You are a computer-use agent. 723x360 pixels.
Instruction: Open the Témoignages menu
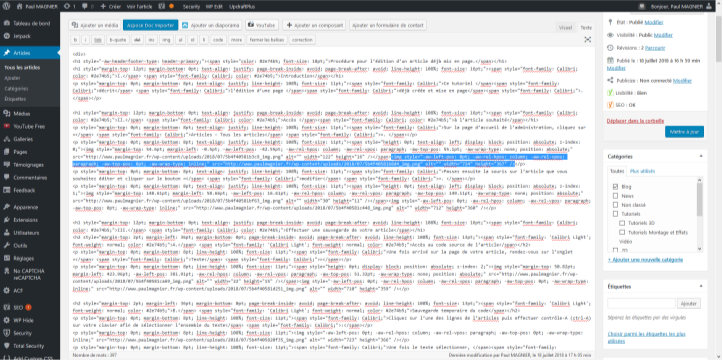30,165
